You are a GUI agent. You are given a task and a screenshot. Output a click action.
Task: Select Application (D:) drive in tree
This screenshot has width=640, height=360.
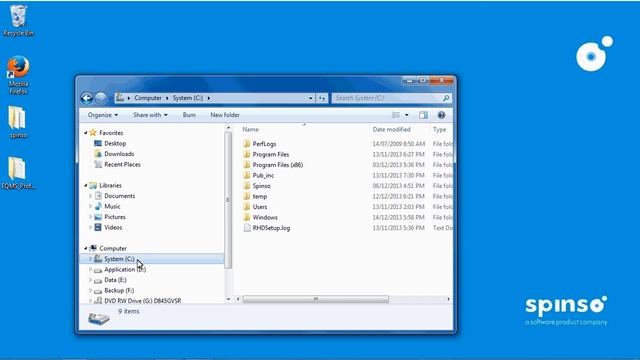click(125, 269)
